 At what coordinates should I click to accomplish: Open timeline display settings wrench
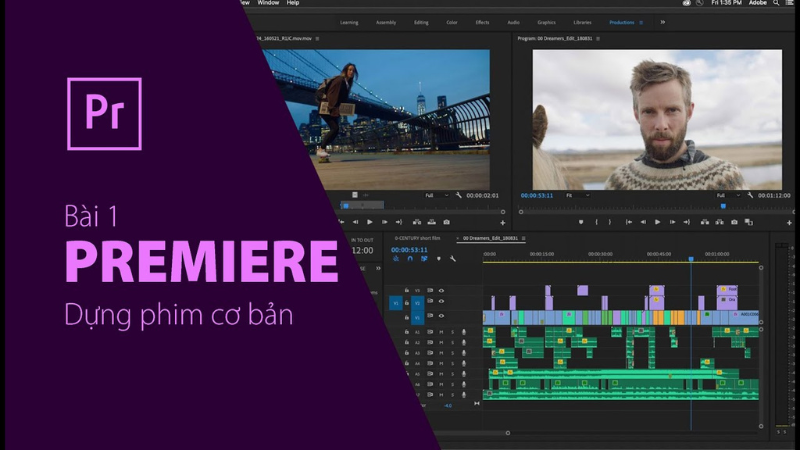pyautogui.click(x=453, y=259)
